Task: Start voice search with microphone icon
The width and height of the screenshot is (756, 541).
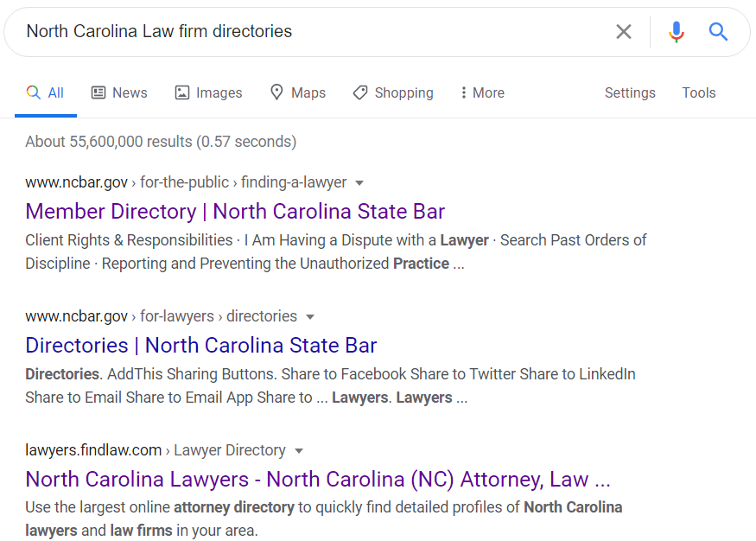Action: 676,32
